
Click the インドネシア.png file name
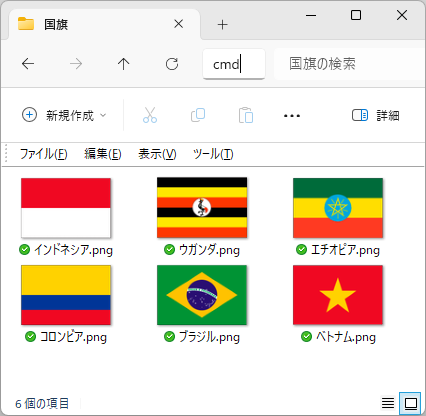tap(73, 250)
